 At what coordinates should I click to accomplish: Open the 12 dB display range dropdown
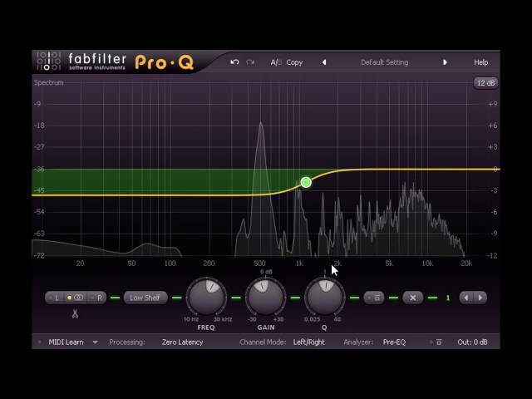pyautogui.click(x=485, y=83)
